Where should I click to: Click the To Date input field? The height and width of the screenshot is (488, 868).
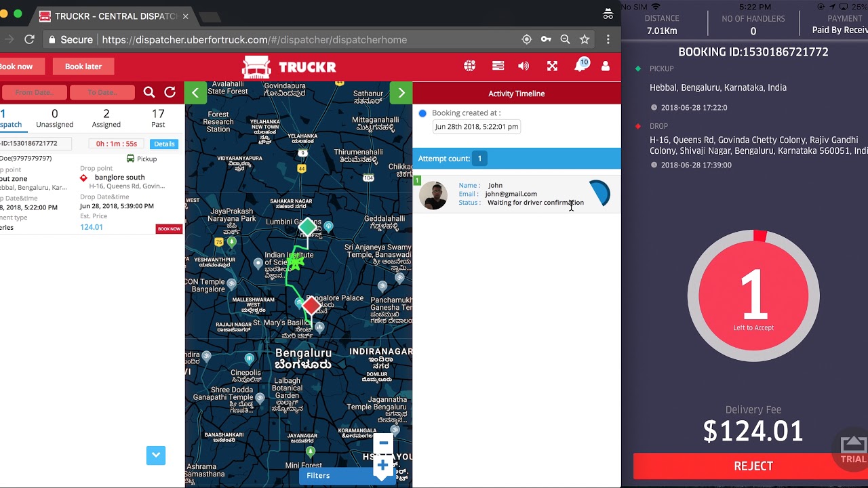click(102, 93)
